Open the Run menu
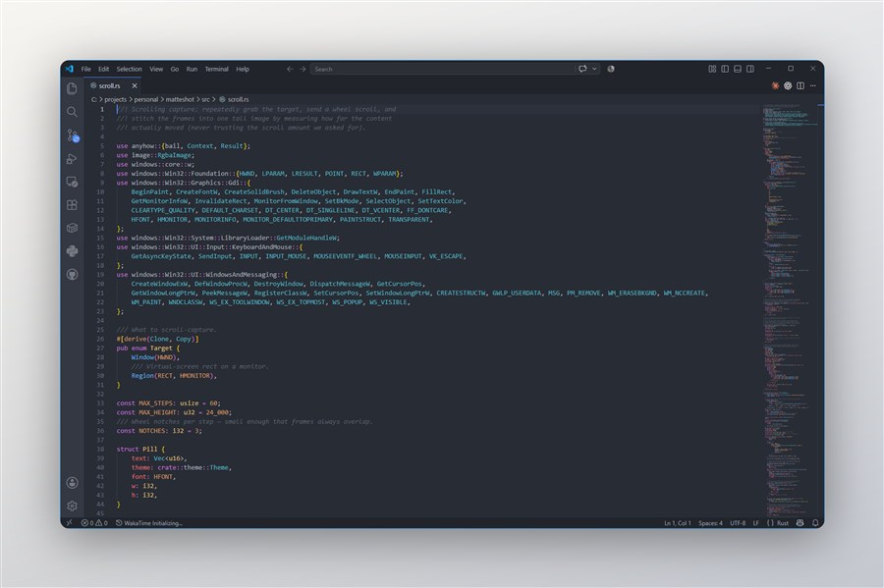Screen dimensions: 884x588 [x=192, y=69]
